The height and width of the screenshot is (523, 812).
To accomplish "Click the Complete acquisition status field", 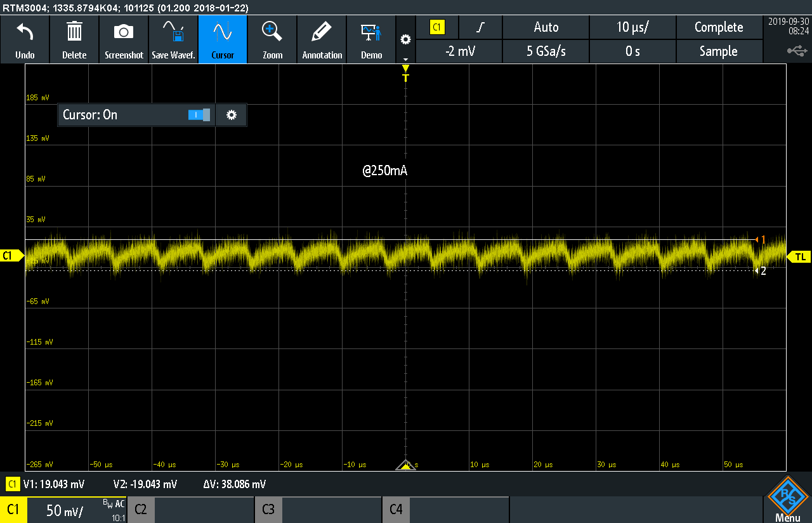I will click(719, 27).
